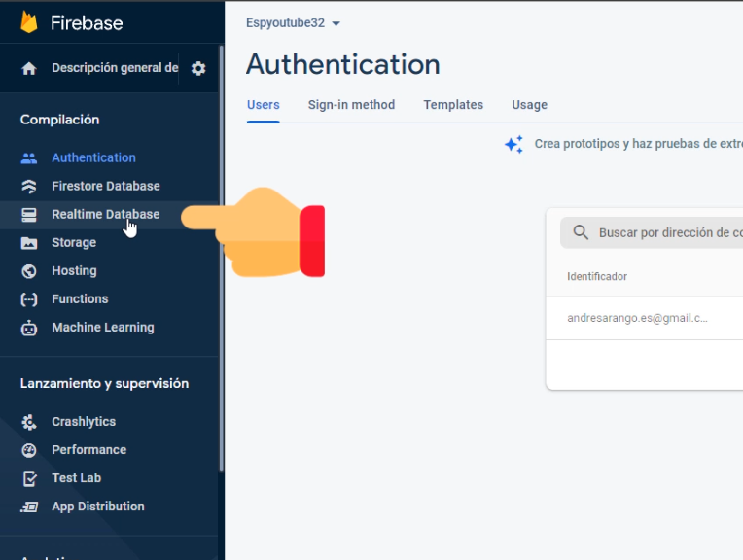Click the Firebase flame logo
The image size is (743, 560).
(29, 22)
